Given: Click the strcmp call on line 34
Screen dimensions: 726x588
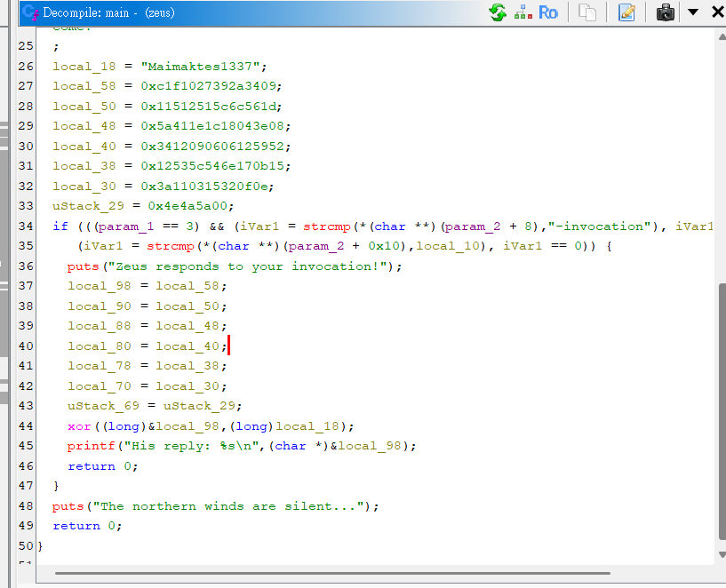Looking at the screenshot, I should coord(327,226).
